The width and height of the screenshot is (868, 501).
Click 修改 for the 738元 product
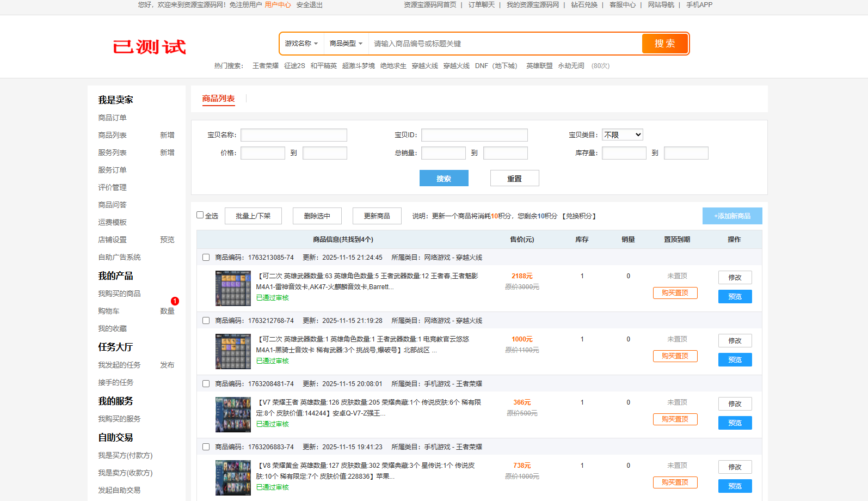coord(735,467)
